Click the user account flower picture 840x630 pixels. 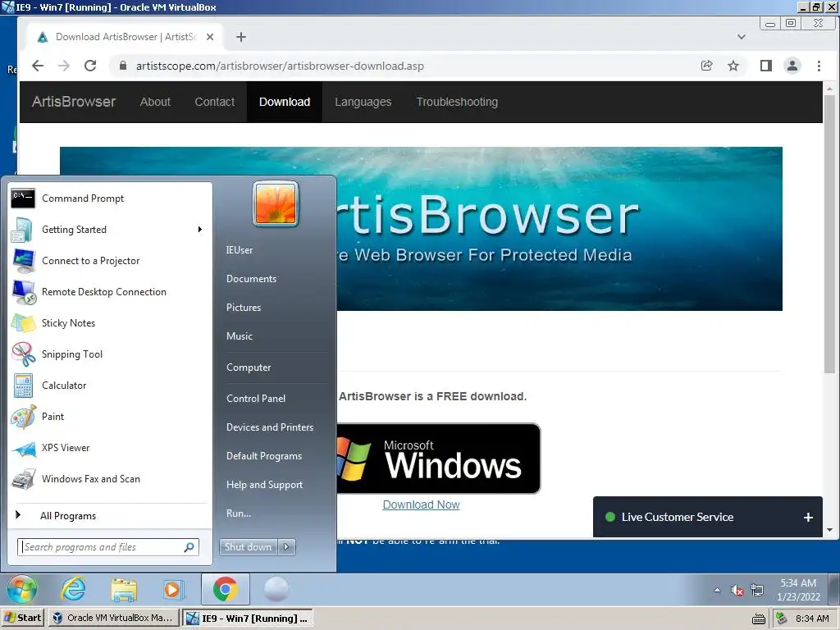(x=276, y=203)
